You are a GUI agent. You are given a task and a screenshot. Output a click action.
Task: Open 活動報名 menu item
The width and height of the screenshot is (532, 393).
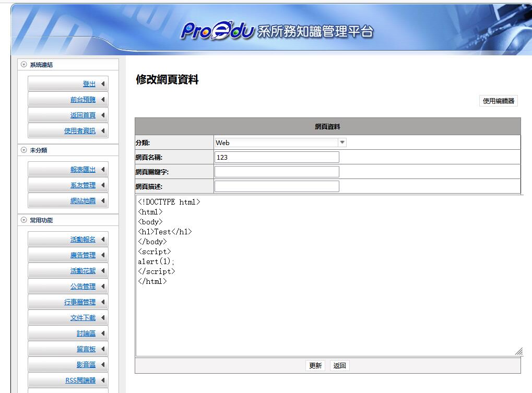point(83,240)
